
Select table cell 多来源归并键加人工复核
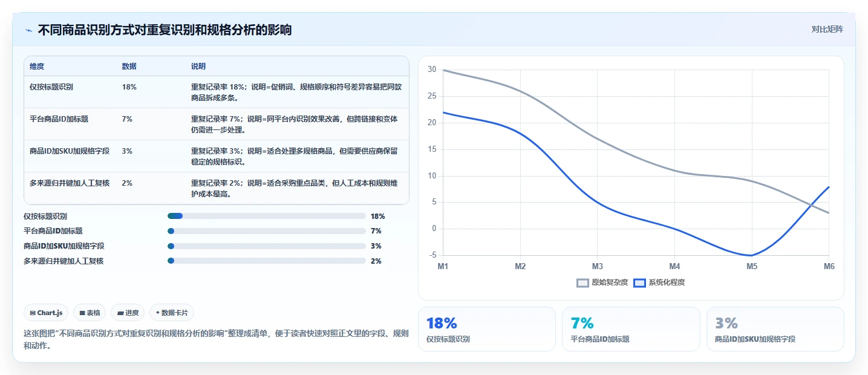(x=70, y=183)
